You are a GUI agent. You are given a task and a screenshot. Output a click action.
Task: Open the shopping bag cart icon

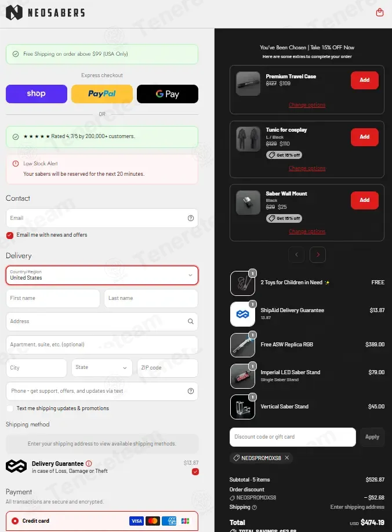tap(380, 13)
